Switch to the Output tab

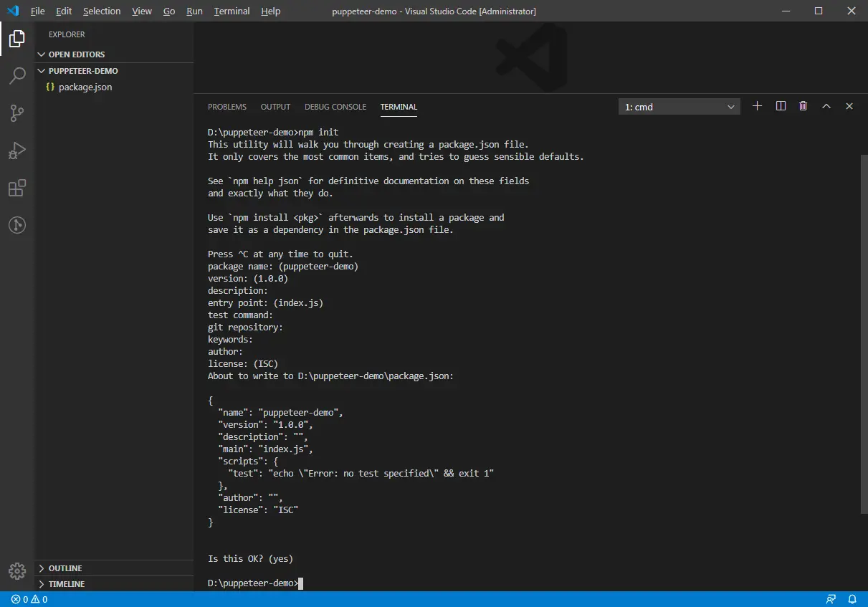click(x=275, y=107)
